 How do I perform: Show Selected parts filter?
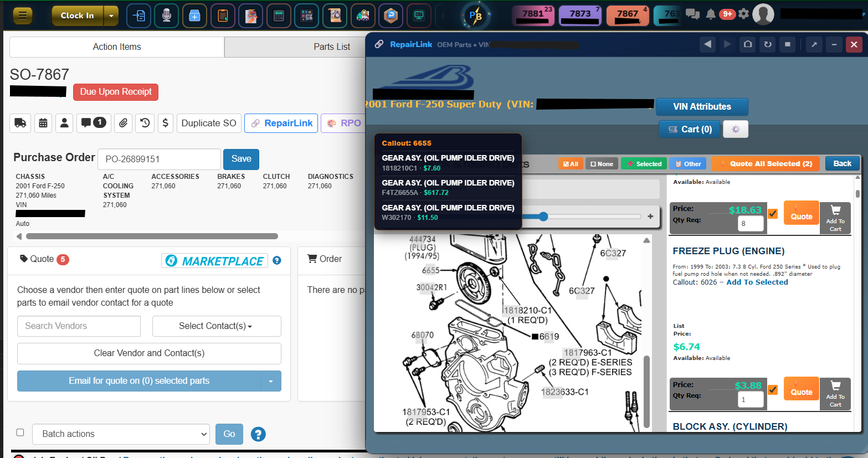click(x=644, y=164)
